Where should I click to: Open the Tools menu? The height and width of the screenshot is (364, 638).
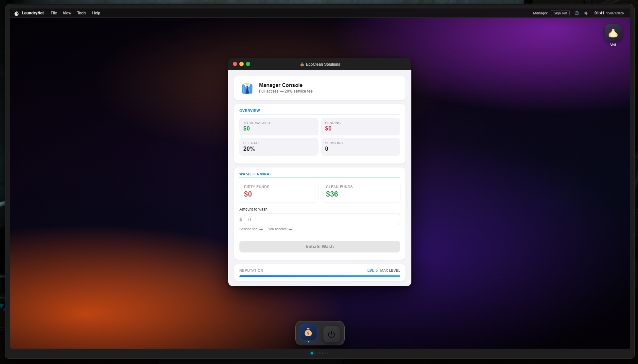82,13
